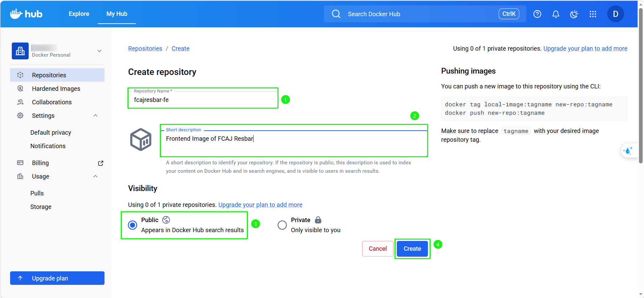Click the Upgrade plan button
This screenshot has width=644, height=298.
57,278
